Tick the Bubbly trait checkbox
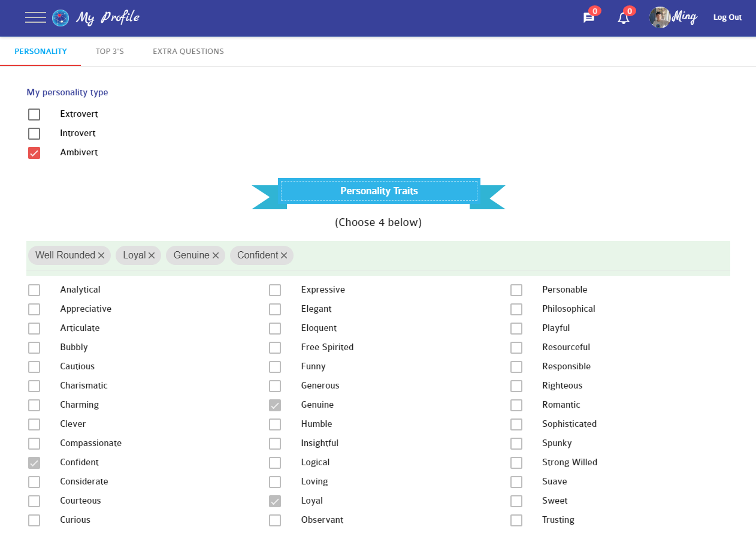 pos(34,348)
